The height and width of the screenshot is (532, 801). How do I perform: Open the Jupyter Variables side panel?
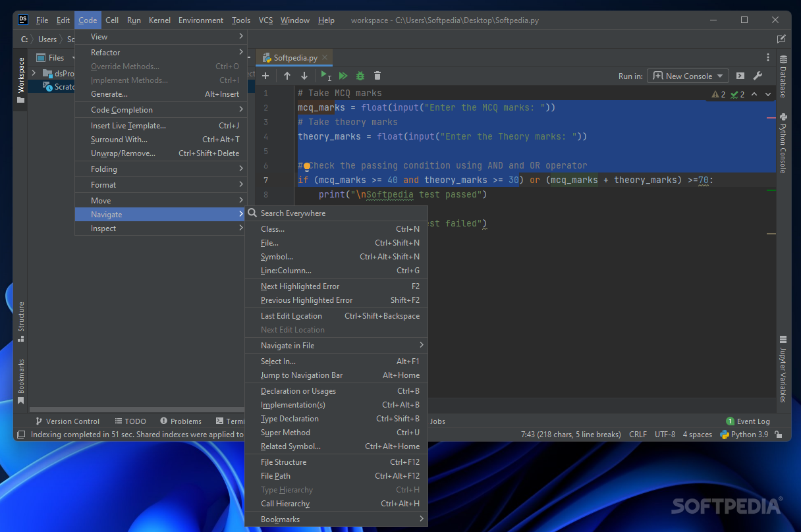pos(783,369)
